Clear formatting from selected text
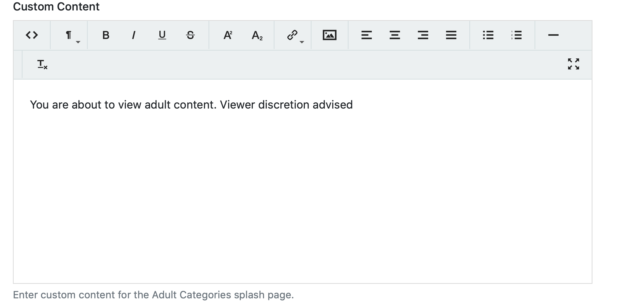This screenshot has height=301, width=644. click(42, 65)
